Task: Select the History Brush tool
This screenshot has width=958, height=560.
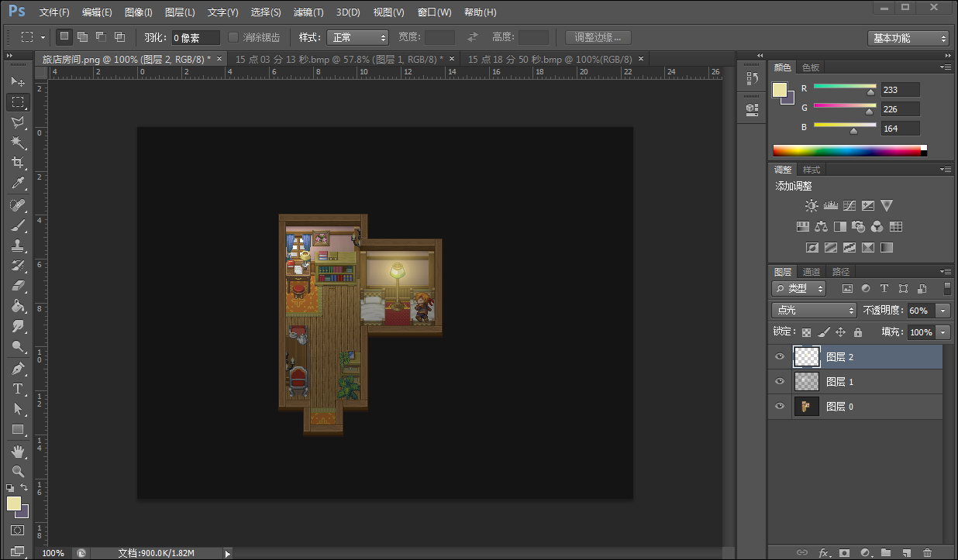Action: 18,266
